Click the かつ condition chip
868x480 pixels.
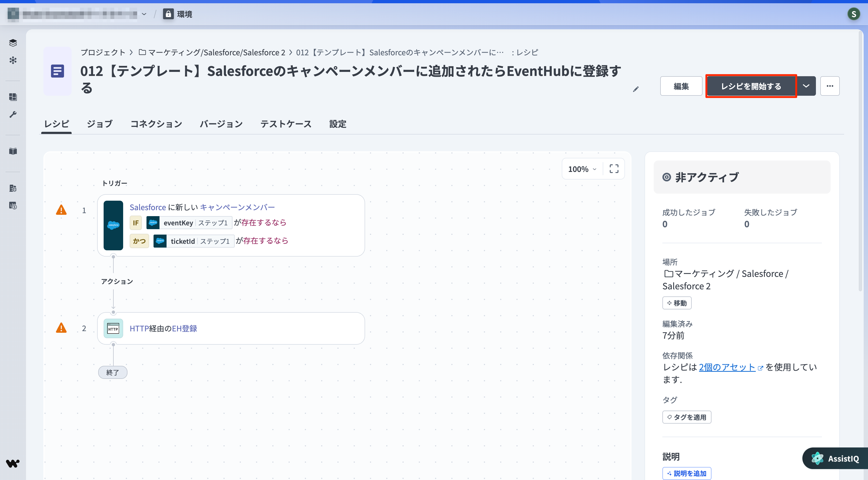[x=139, y=241]
